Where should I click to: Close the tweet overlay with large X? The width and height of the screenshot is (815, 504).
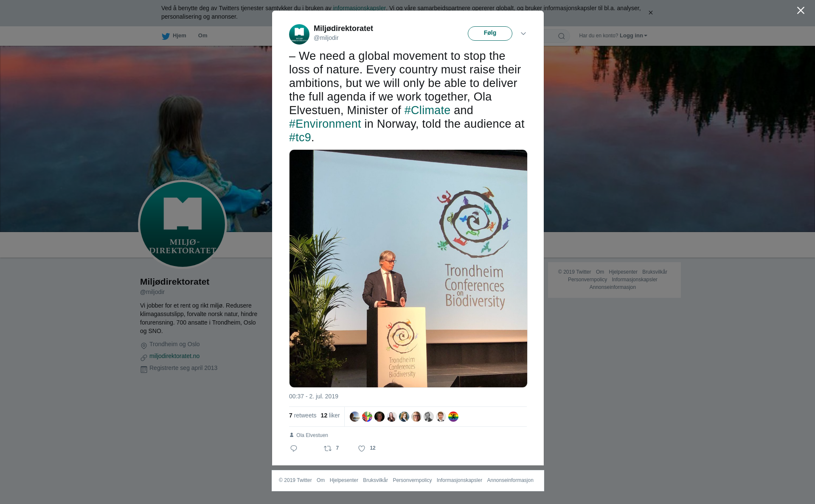[801, 11]
